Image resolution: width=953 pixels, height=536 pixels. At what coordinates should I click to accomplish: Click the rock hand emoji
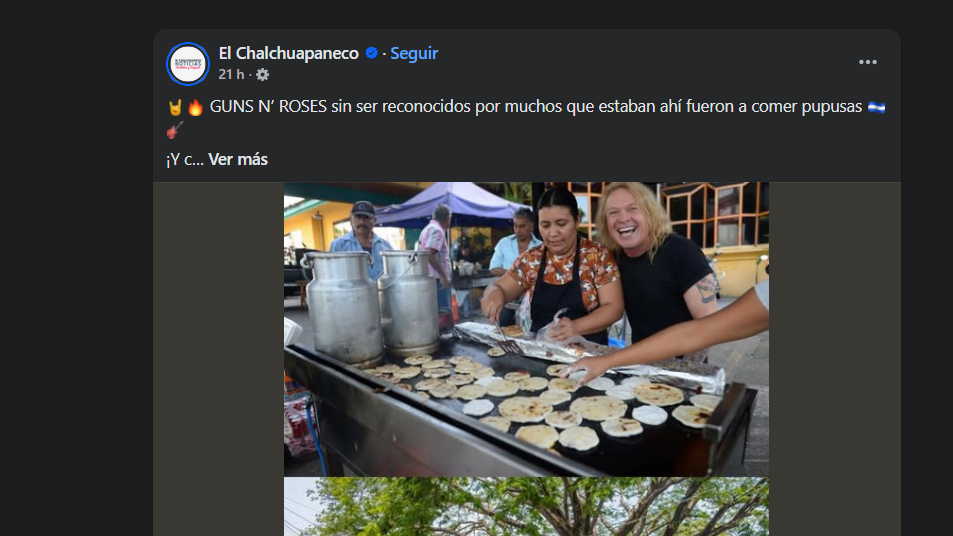coord(175,108)
